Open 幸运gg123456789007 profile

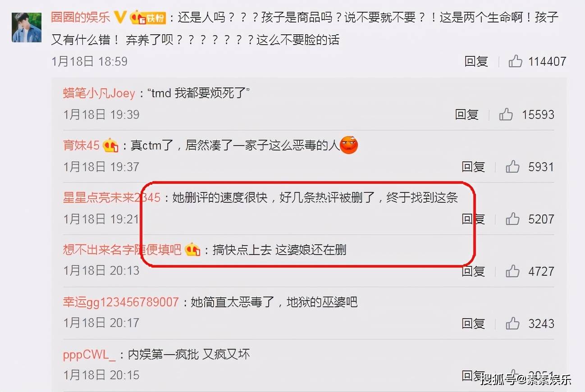121,302
